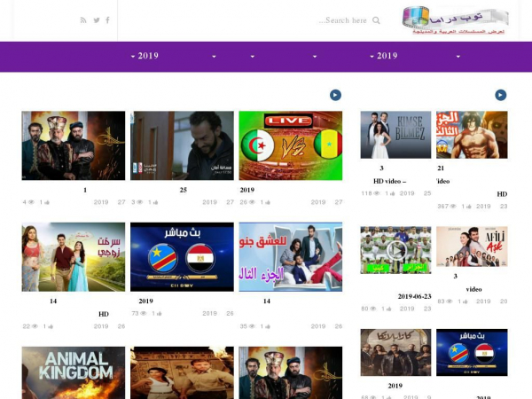Screen dimensions: 532x399
Task: Open the LIVE Algeria vs Senegal thumbnail
Action: click(x=291, y=145)
